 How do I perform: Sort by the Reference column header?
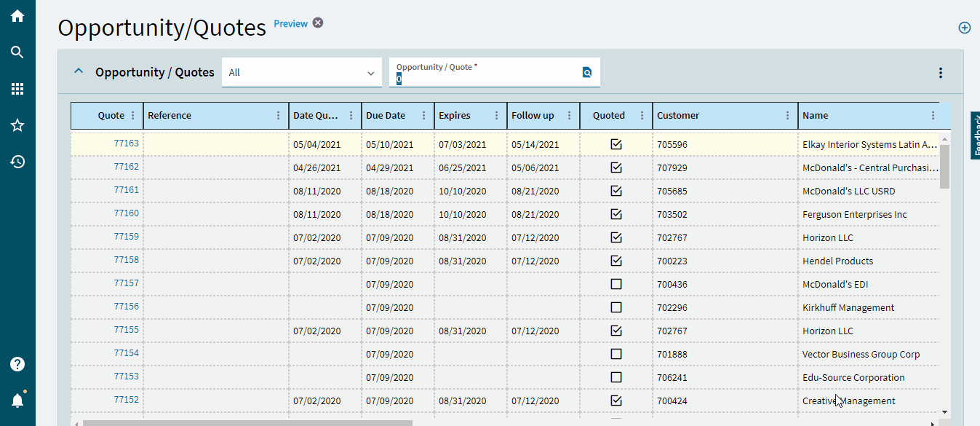(x=170, y=115)
